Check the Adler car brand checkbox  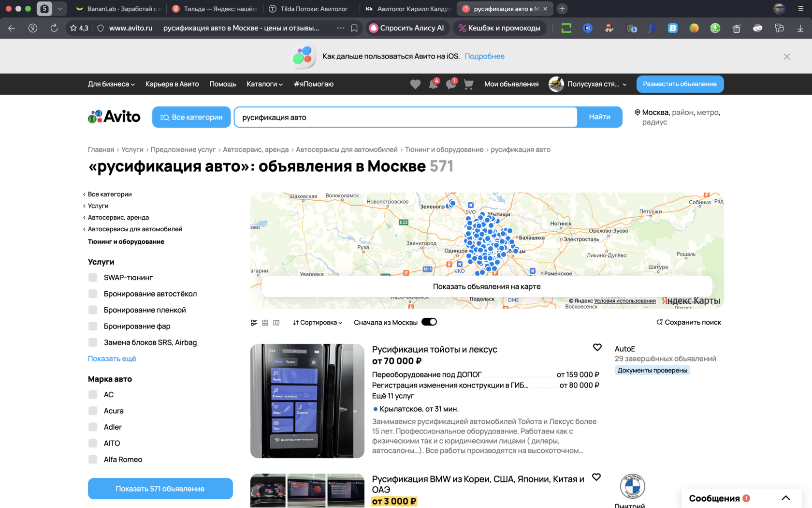click(x=93, y=427)
